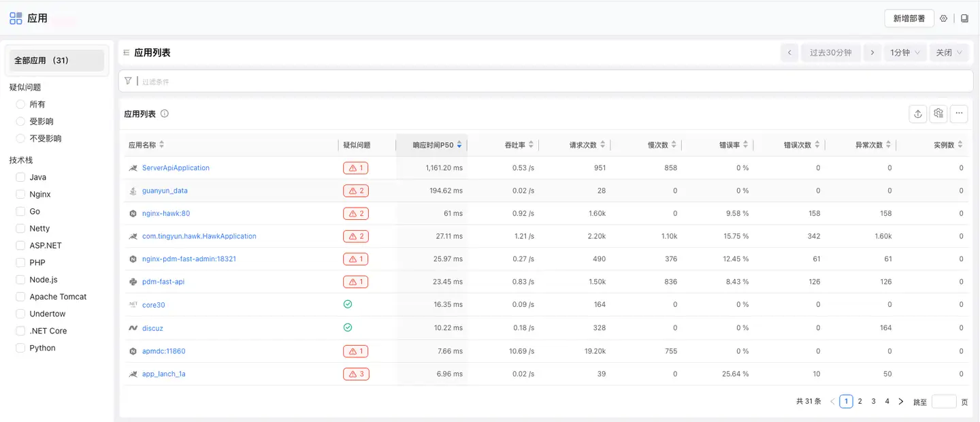
Task: Open the 过去30分钟 time range dropdown
Action: (x=830, y=52)
